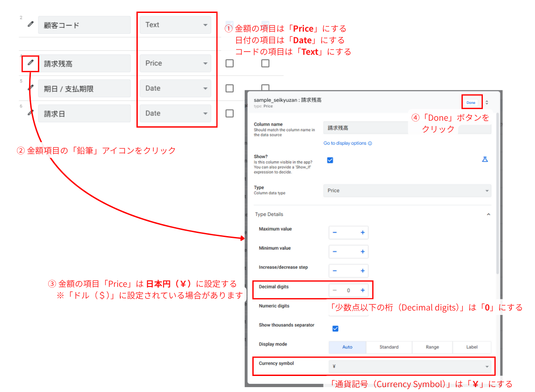535x392 pixels.
Task: Click the plus icon for Maximum value
Action: point(362,233)
